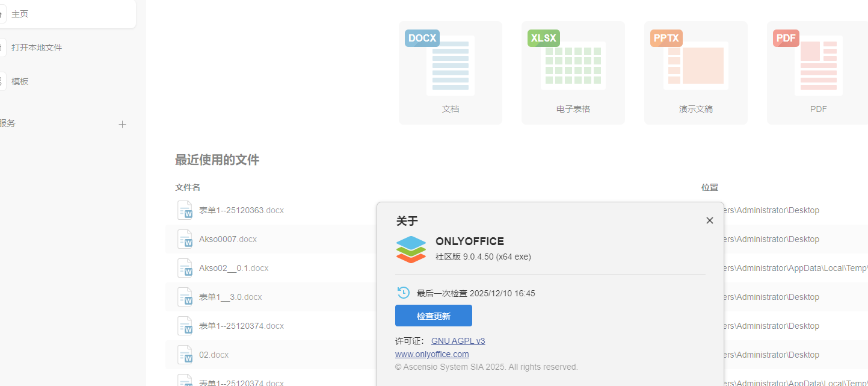Create a new XLSX spreadsheet
Image resolution: width=868 pixels, height=386 pixels.
(x=573, y=72)
